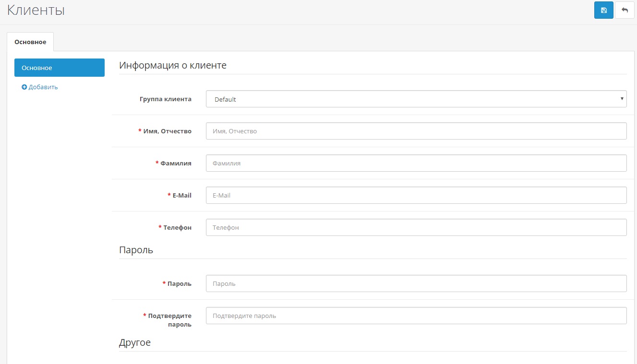Click the blue save icon button
This screenshot has width=637, height=364.
(603, 10)
